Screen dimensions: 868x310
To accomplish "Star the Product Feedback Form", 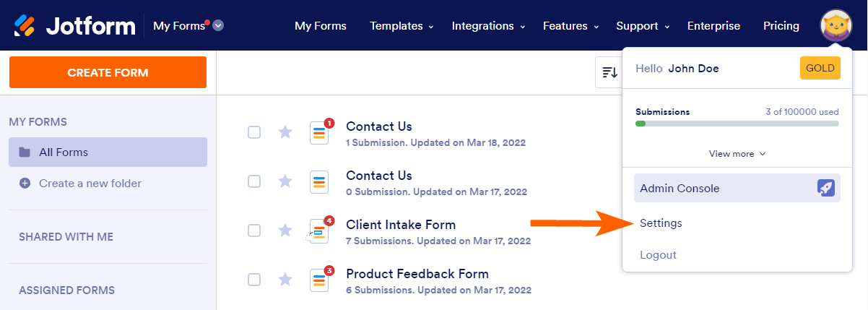I will (285, 280).
